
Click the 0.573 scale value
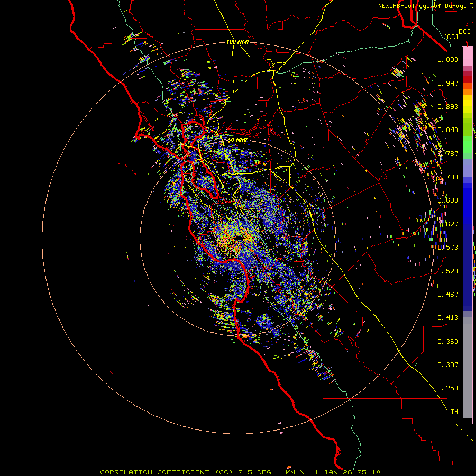pos(448,248)
